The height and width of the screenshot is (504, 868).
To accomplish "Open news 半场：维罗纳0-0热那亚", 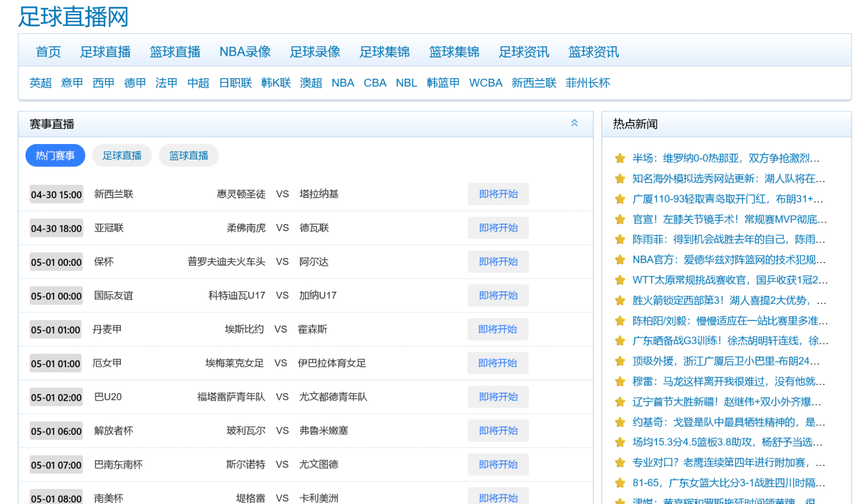I will [x=726, y=158].
